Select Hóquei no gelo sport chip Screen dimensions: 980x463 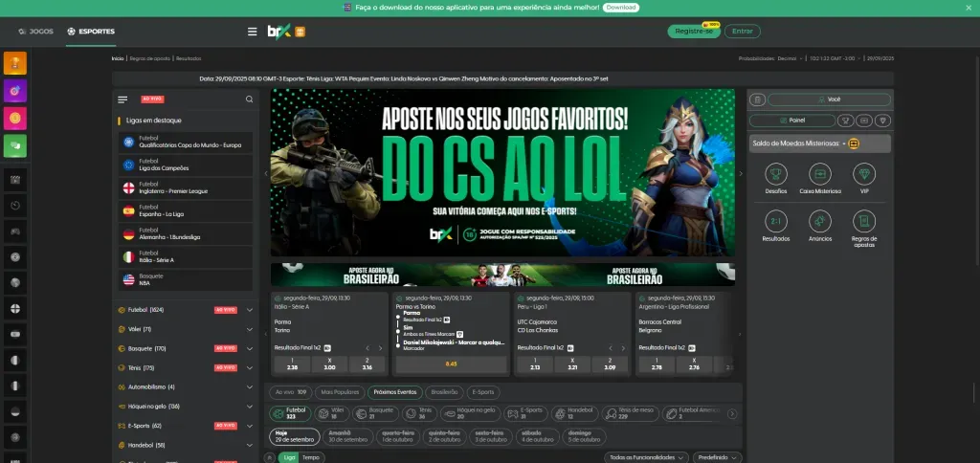470,413
